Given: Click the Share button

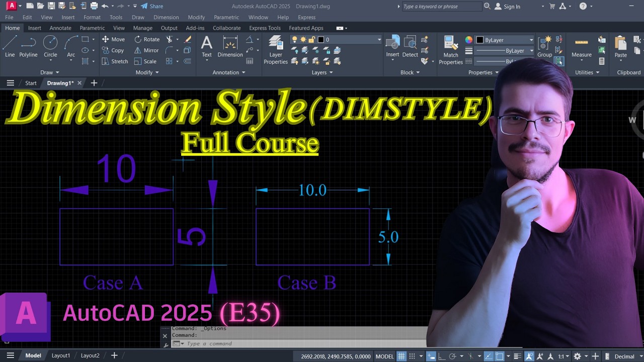Looking at the screenshot, I should point(151,6).
